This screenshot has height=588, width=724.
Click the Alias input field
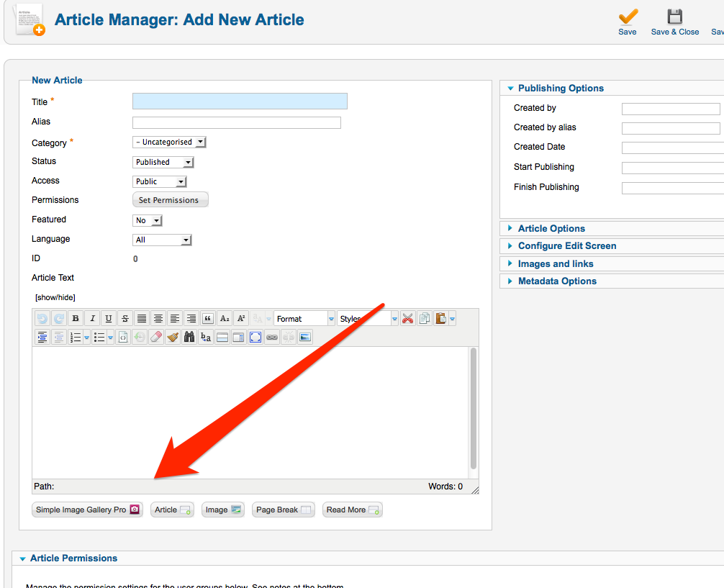point(237,122)
